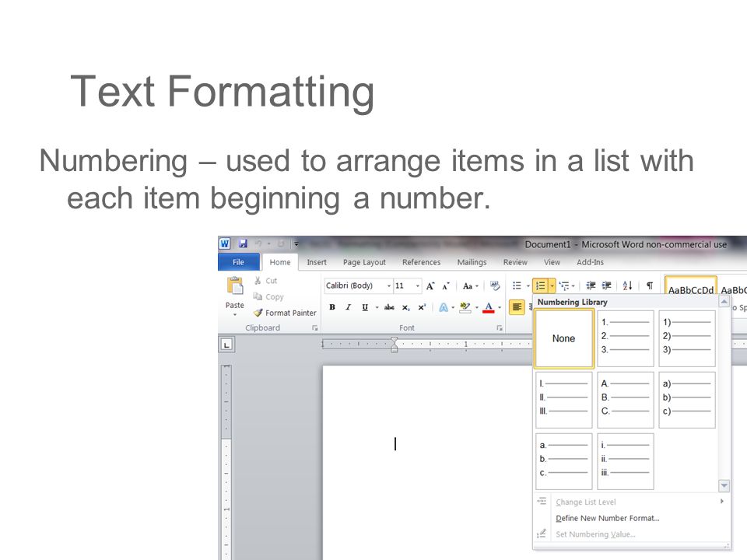Apply text highlight color marker
Screen dimensions: 747x560
[x=465, y=308]
